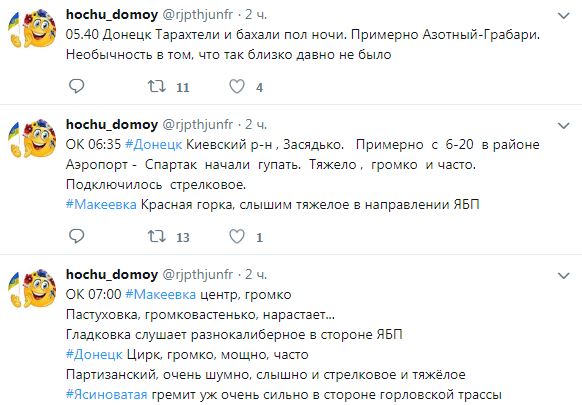Open #Донецк hashtag before Цирк

tap(94, 354)
